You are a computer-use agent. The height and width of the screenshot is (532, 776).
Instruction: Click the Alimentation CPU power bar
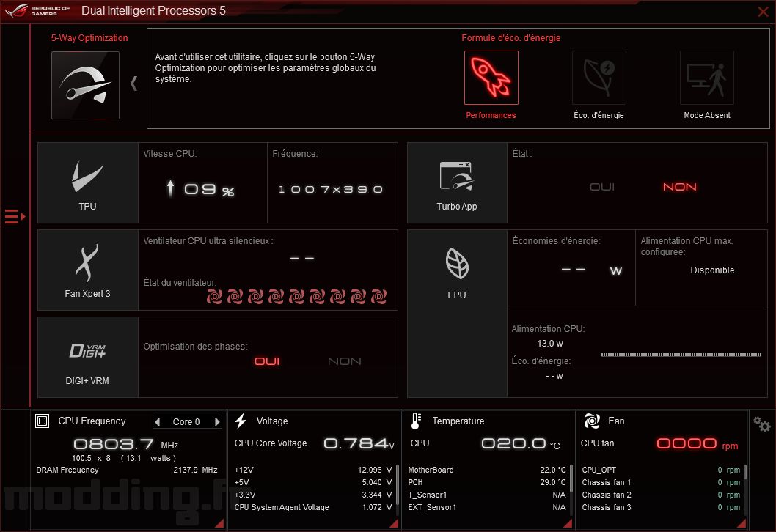pyautogui.click(x=681, y=355)
